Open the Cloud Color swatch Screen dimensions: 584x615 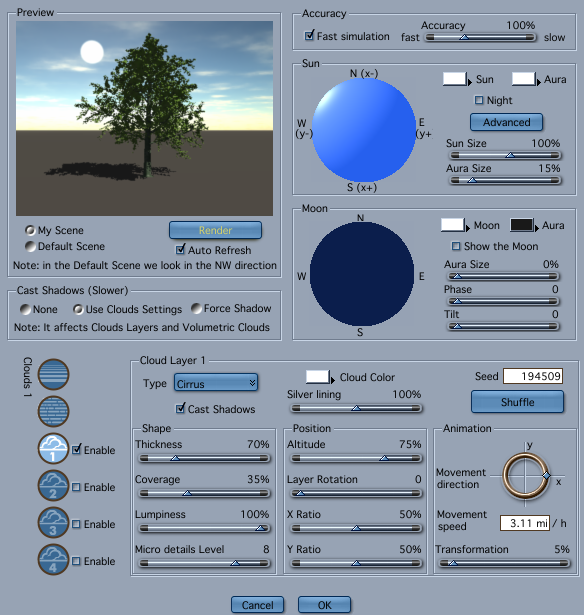[x=318, y=377]
